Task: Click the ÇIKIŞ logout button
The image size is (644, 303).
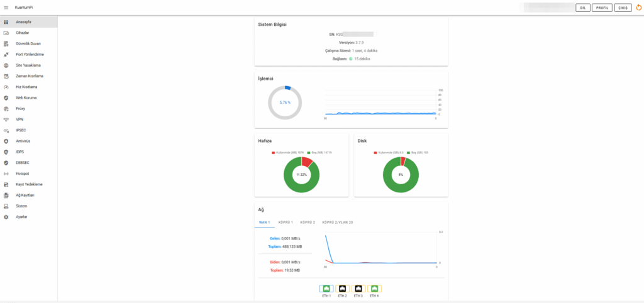Action: 623,8
